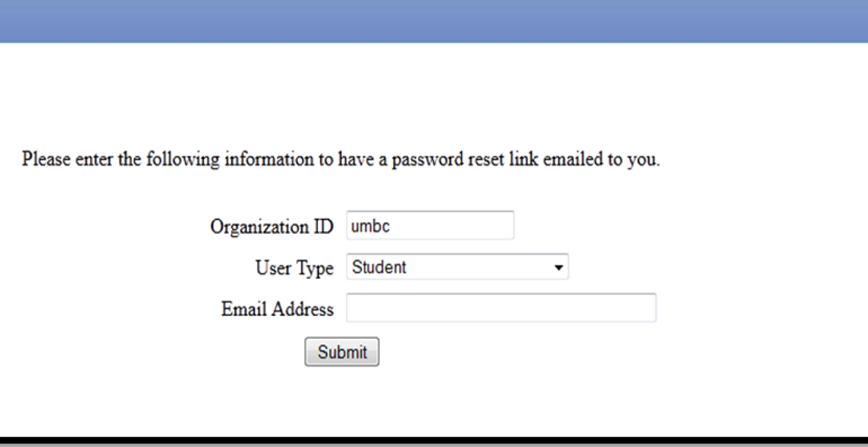
Task: Click the User Type label
Action: 294,268
